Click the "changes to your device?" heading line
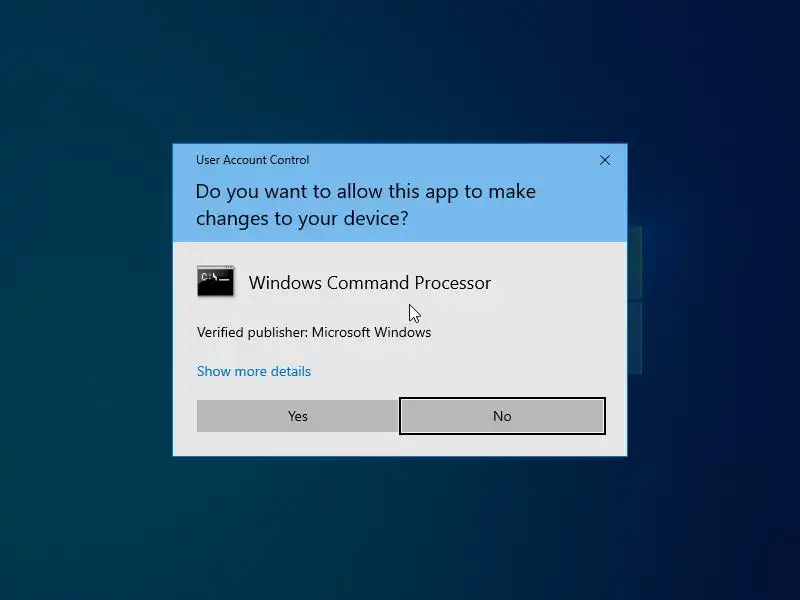Screen dimensions: 800x600 [302, 218]
